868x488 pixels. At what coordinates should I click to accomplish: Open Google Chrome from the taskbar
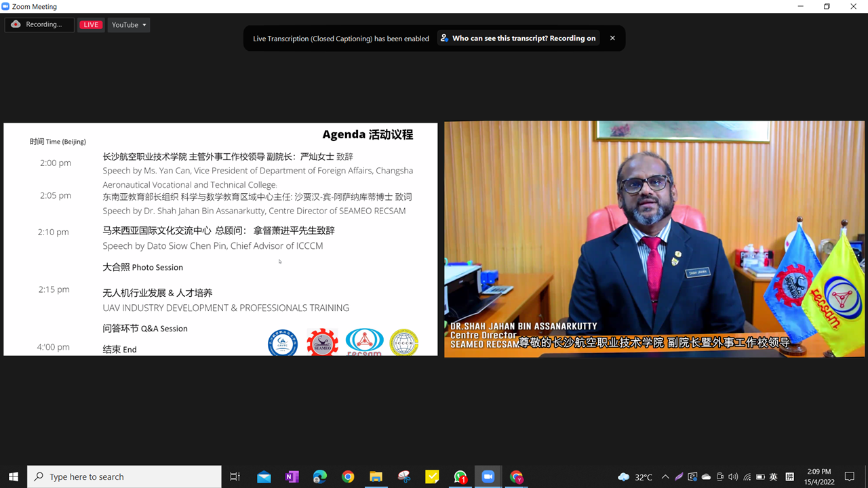(348, 476)
